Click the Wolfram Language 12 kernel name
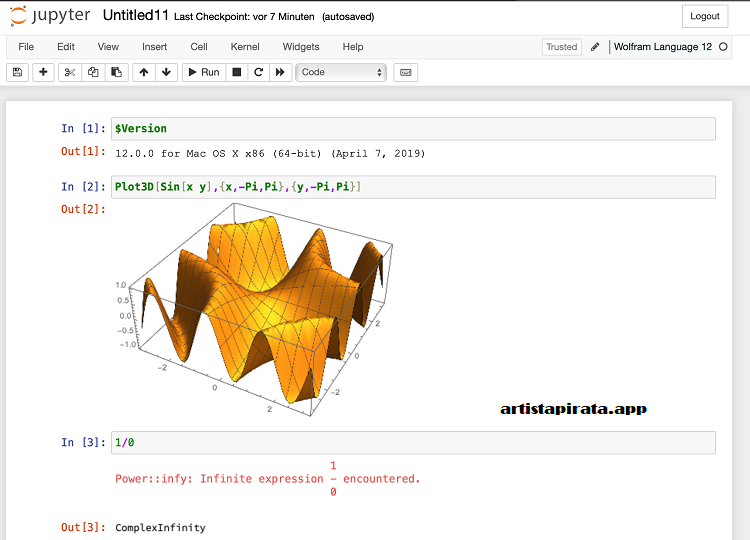The width and height of the screenshot is (750, 540). pos(663,47)
